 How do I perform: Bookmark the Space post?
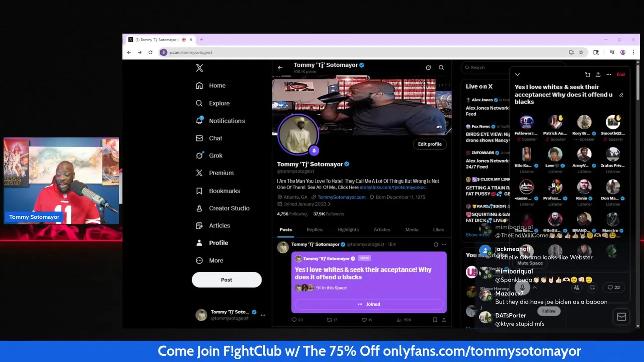click(435, 320)
